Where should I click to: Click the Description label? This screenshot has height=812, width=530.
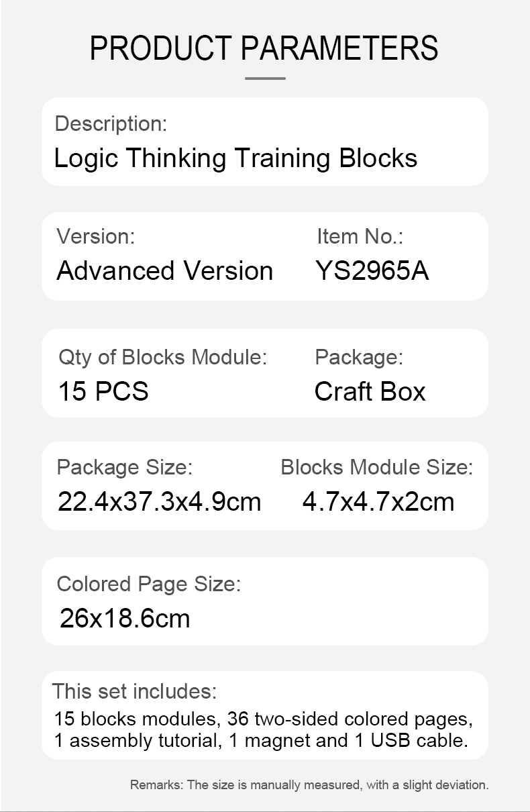pyautogui.click(x=111, y=123)
